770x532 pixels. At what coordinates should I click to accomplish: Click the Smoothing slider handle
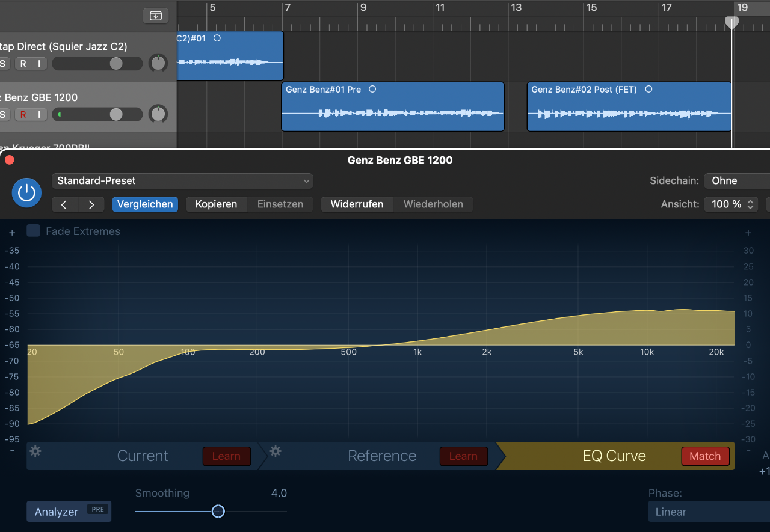[218, 511]
